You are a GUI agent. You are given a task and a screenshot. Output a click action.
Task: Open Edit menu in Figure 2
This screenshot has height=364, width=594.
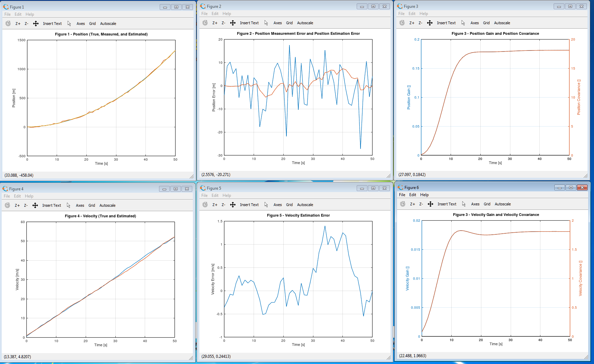[x=215, y=14]
